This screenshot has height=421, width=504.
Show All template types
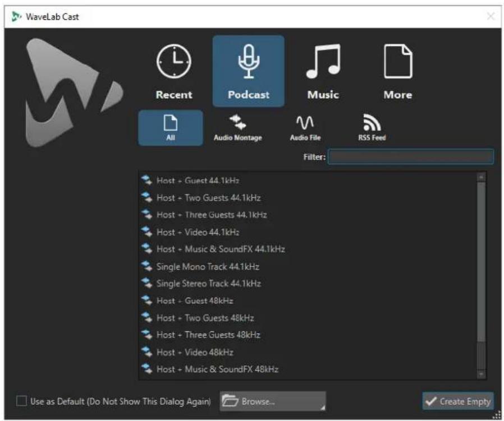click(x=171, y=128)
